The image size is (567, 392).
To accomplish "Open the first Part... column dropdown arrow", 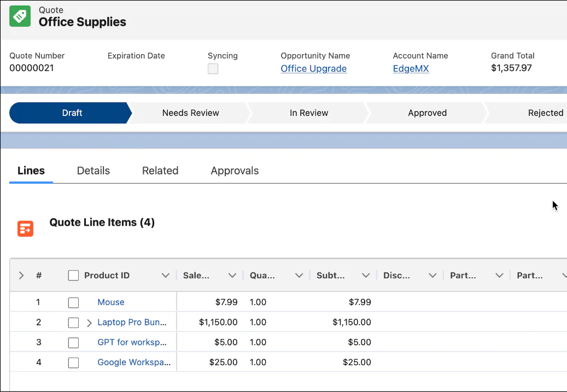I will point(499,276).
